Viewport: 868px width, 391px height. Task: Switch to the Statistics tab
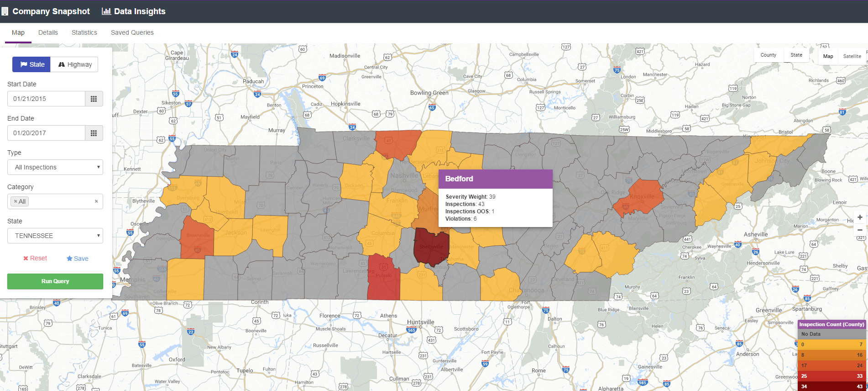[84, 33]
